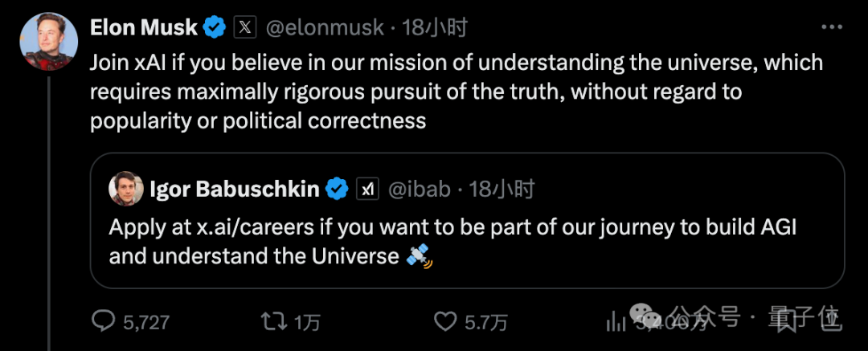Open Elon Musk's profile picture
Viewport: 868px width, 351px height.
[x=49, y=42]
